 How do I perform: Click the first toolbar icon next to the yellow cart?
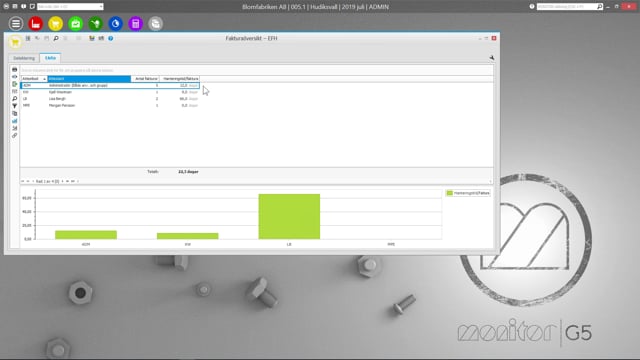click(28, 38)
